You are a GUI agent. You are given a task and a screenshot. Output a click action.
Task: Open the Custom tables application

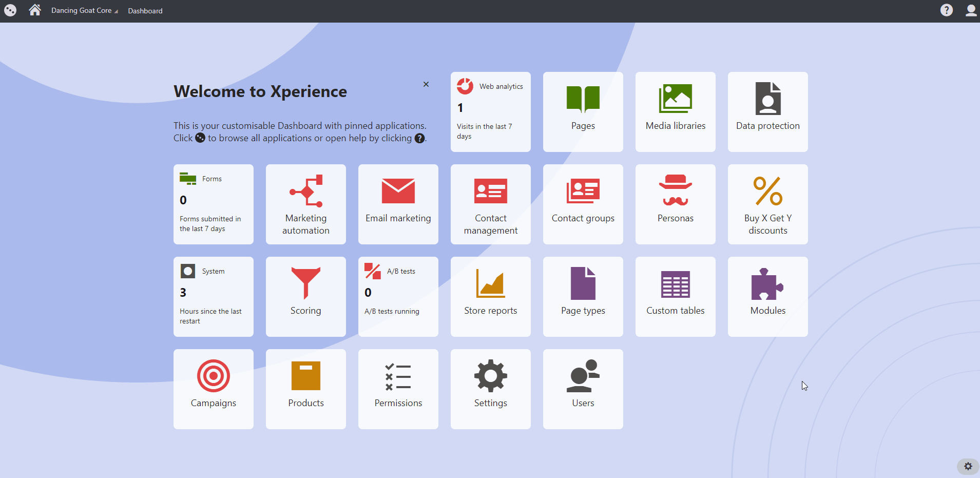[x=675, y=296]
